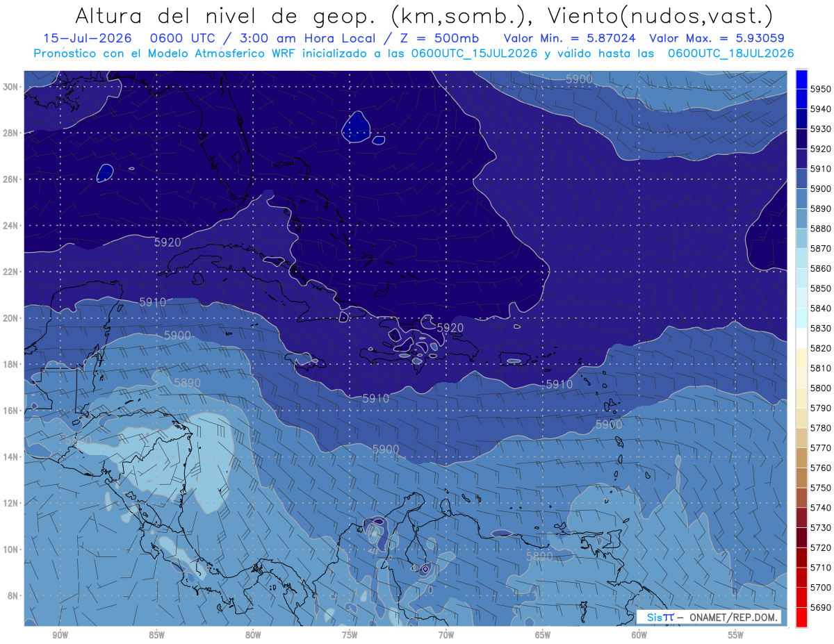Click the 5930 value in the color scale
The image size is (834, 644).
click(820, 129)
